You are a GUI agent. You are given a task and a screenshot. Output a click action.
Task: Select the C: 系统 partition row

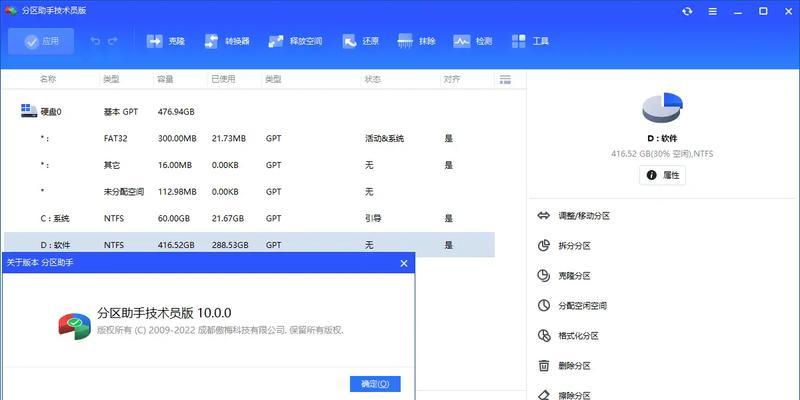249,218
